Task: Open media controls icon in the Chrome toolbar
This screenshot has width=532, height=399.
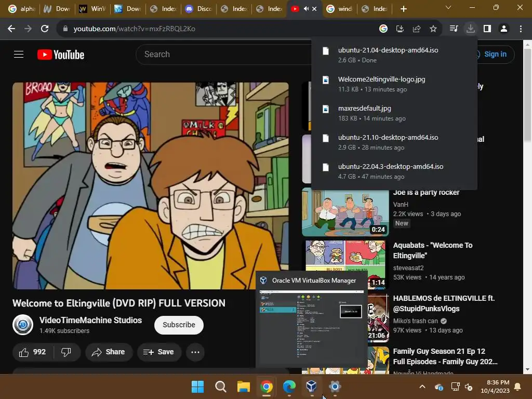Action: pos(454,29)
